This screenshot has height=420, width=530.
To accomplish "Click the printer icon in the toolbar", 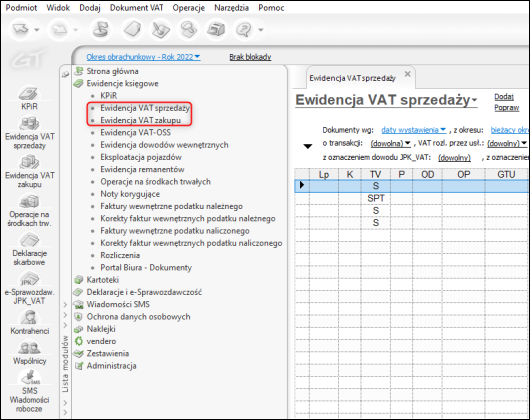I will (216, 30).
